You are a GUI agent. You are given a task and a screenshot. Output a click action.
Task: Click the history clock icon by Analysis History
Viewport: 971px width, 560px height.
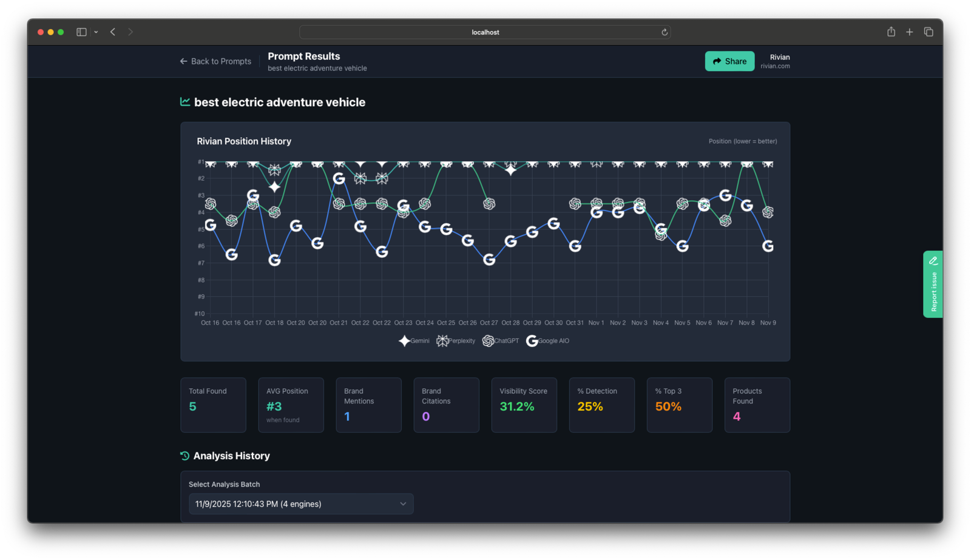(185, 456)
